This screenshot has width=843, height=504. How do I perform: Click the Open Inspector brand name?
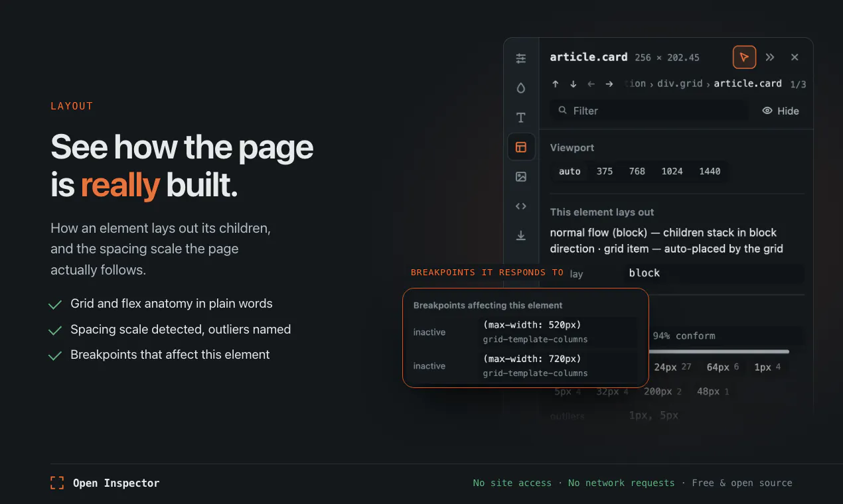tap(116, 483)
